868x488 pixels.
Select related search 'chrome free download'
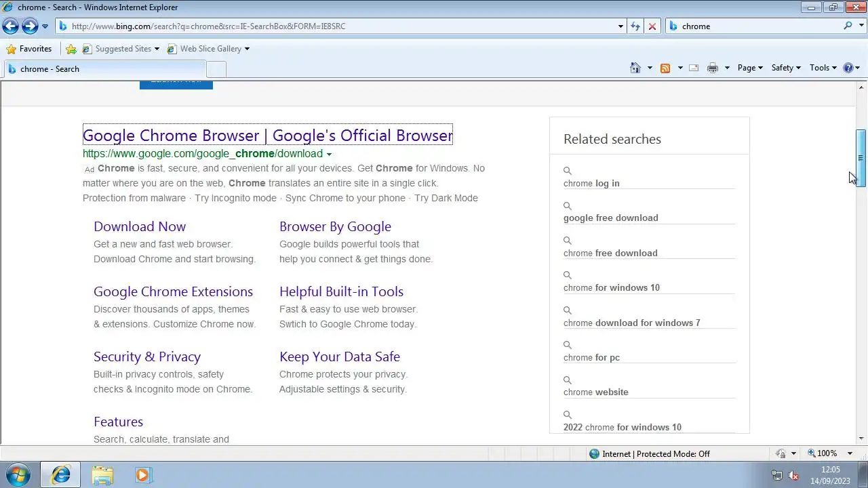tap(610, 253)
